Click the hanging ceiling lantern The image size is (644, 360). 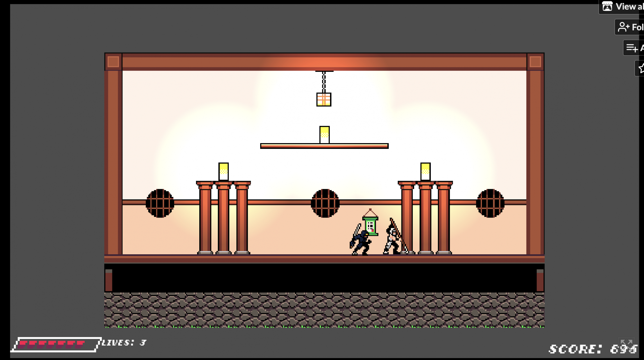[x=324, y=99]
